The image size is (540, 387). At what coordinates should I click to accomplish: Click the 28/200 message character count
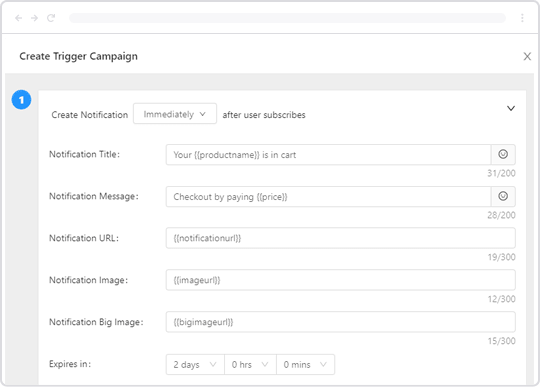point(501,215)
